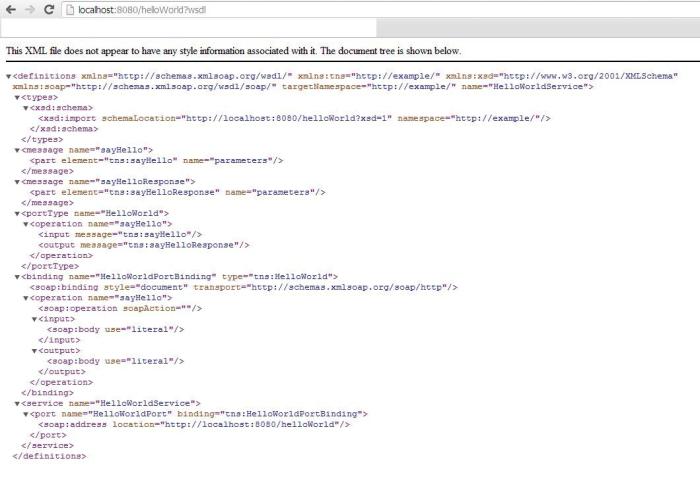The height and width of the screenshot is (481, 700).
Task: Collapse the xsd:schema node
Action: tap(25, 108)
